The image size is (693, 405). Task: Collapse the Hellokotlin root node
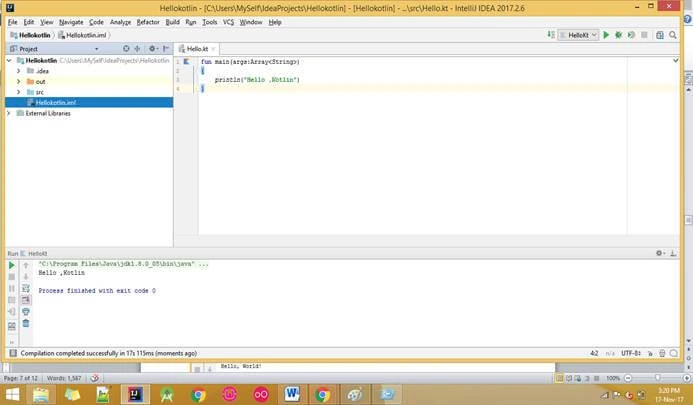(x=9, y=60)
